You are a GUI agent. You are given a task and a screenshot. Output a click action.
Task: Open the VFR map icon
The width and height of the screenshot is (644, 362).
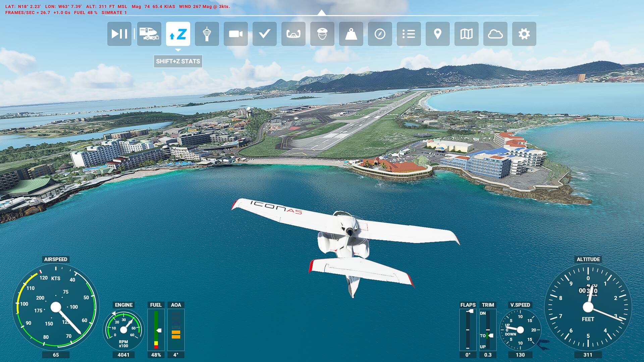click(x=466, y=34)
